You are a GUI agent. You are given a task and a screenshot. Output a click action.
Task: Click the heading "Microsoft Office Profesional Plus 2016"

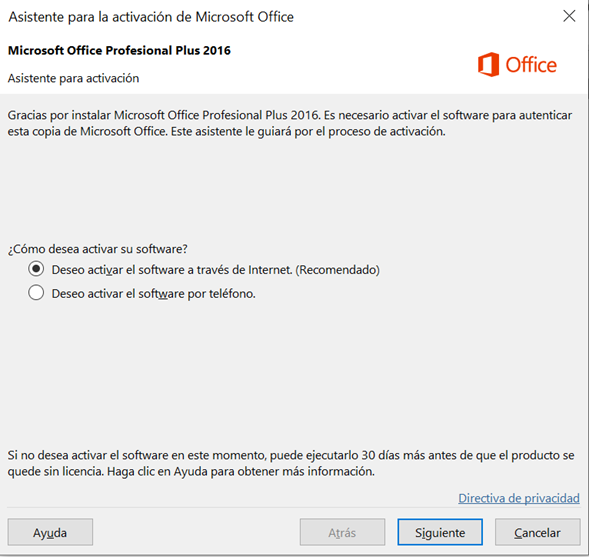pyautogui.click(x=119, y=50)
